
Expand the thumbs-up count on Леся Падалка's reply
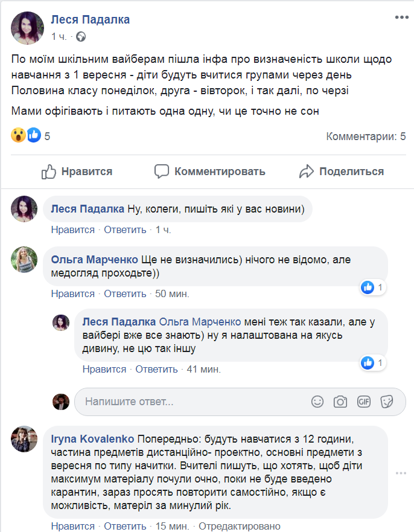(373, 361)
